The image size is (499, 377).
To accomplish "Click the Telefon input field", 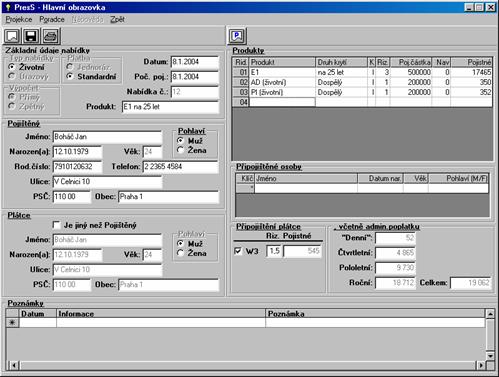I will click(180, 167).
